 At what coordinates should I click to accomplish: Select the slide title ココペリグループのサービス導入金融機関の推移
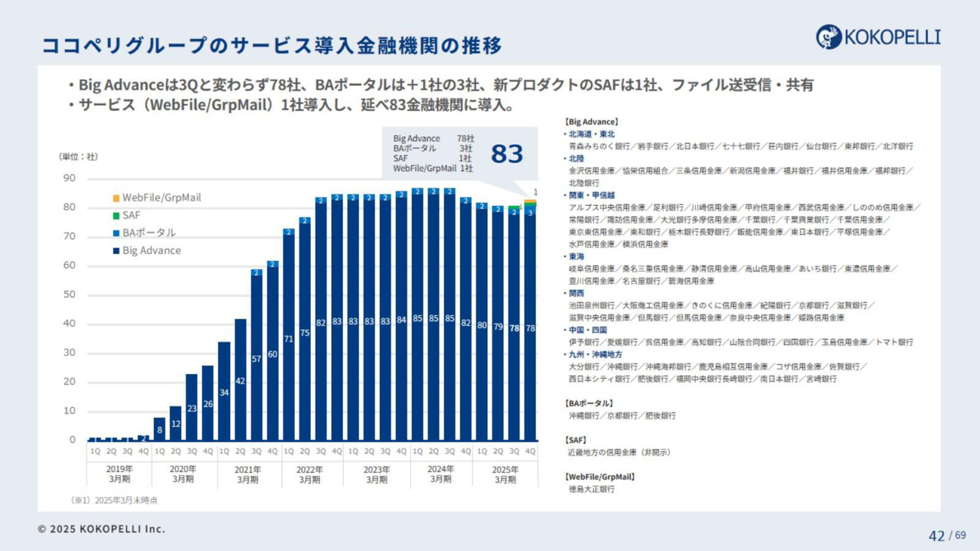pyautogui.click(x=272, y=45)
